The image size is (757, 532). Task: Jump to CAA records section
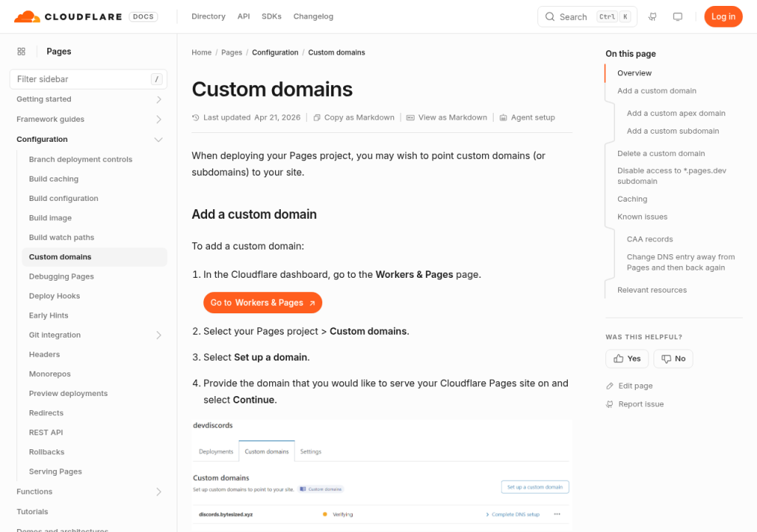[x=649, y=239]
